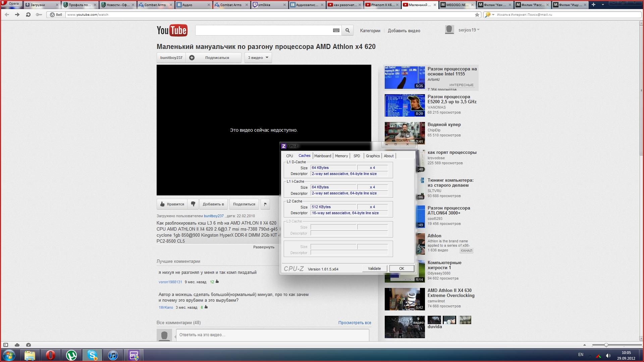The image size is (644, 362).
Task: Open the on-screen keyboard icon in search box
Action: [336, 31]
